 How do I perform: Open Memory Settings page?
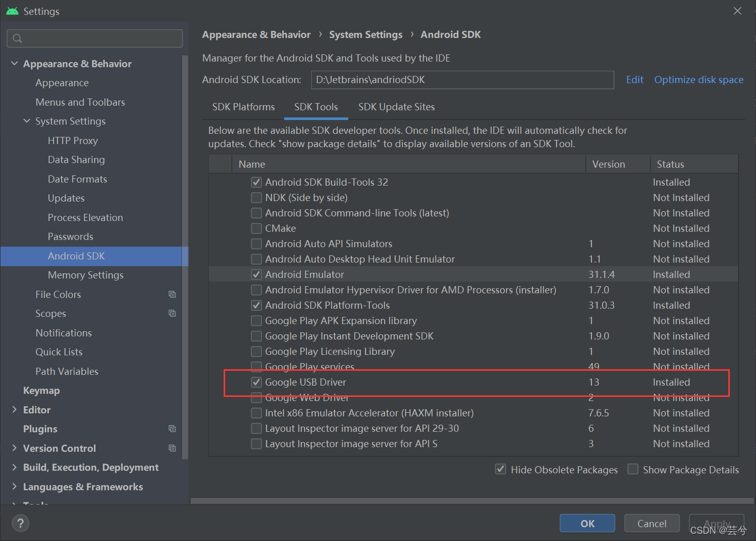(x=86, y=275)
